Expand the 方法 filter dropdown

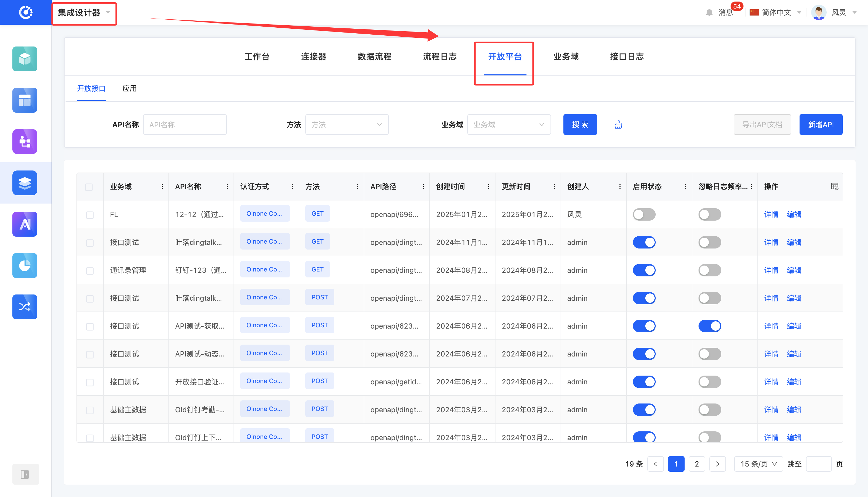click(346, 125)
